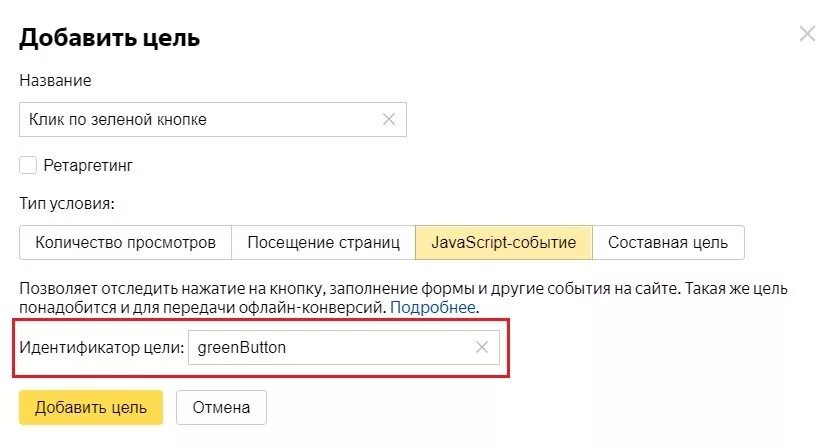Image resolution: width=839 pixels, height=445 pixels.
Task: Switch to Посещение страниц condition
Action: 323,242
